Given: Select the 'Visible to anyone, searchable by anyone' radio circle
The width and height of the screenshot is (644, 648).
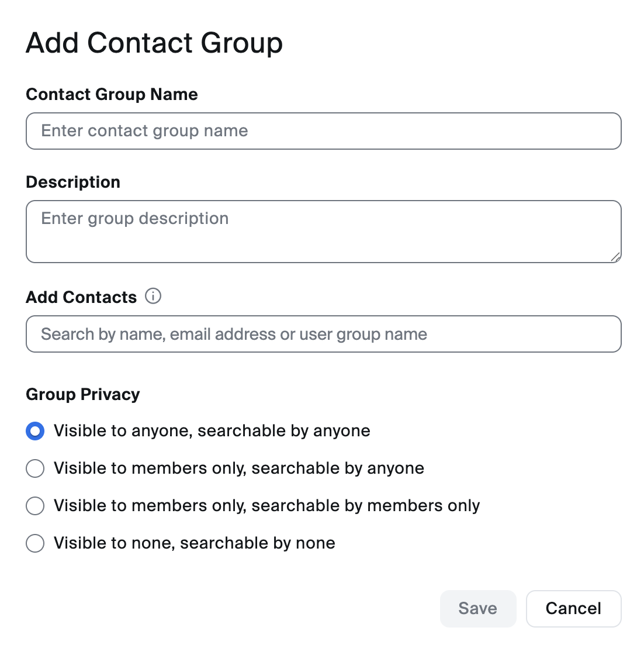Looking at the screenshot, I should tap(35, 431).
